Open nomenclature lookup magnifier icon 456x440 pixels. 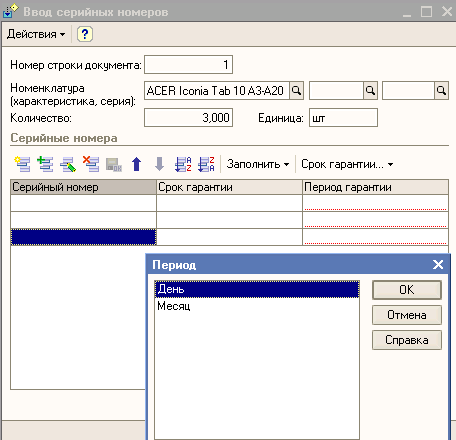point(296,91)
